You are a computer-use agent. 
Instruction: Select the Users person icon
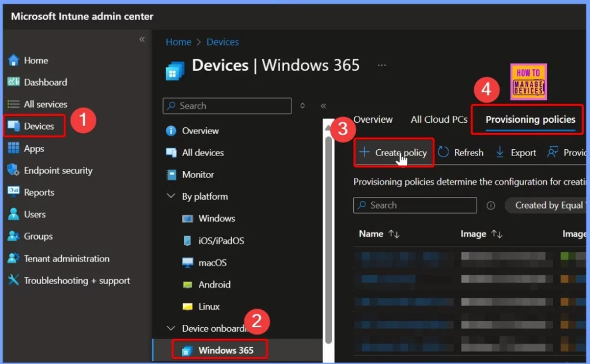(14, 214)
